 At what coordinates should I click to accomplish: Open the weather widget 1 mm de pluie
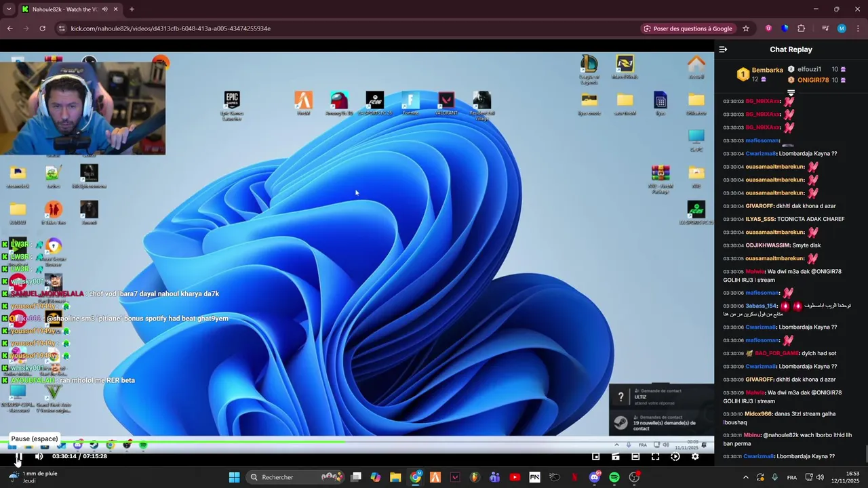pos(33,477)
